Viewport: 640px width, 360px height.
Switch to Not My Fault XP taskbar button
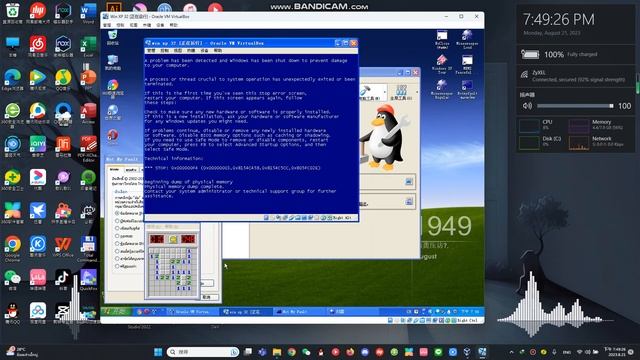coord(300,312)
